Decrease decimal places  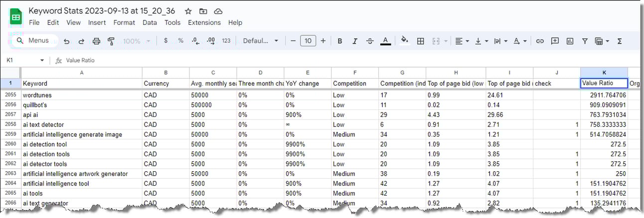[x=195, y=41]
